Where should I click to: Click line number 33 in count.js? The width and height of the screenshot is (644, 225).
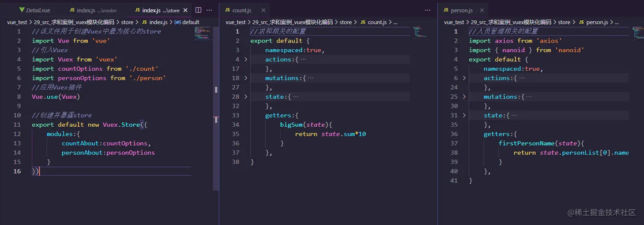click(x=236, y=115)
